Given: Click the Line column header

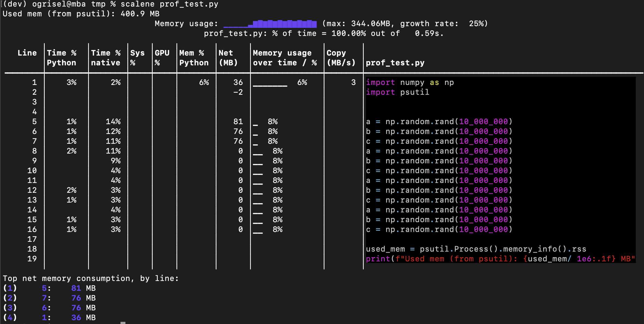Looking at the screenshot, I should point(27,53).
